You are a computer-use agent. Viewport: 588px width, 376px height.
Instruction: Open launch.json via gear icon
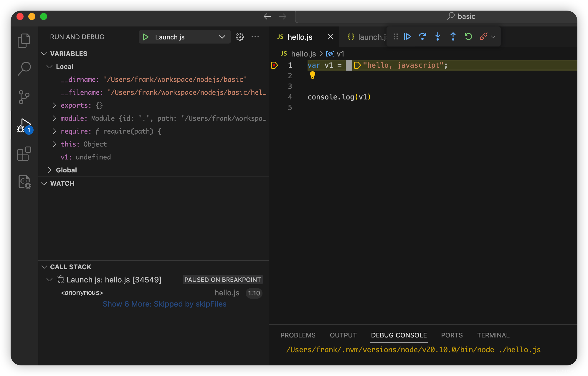[x=240, y=37]
